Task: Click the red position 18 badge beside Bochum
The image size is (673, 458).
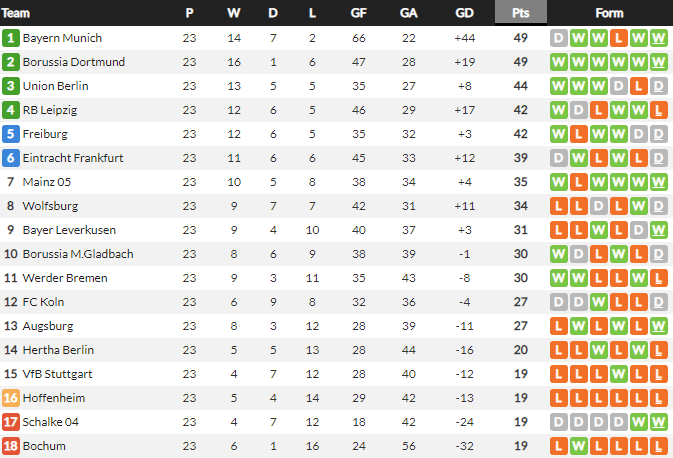Action: (11, 446)
